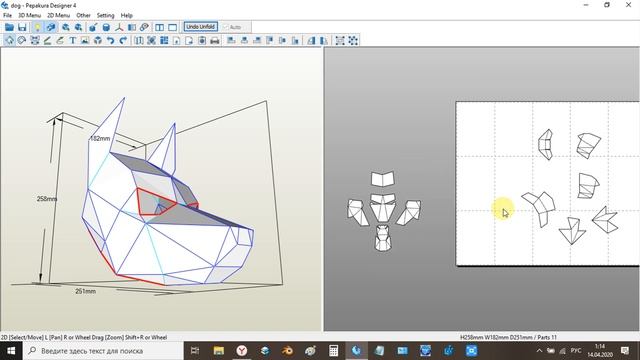The image size is (640, 360).
Task: Click the Open file folder icon
Action: 9,27
